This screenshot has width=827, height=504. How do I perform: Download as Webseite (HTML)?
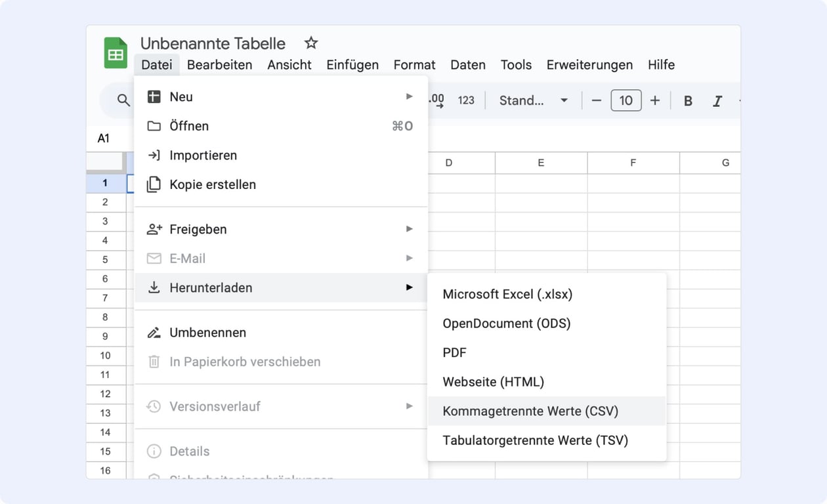tap(546, 382)
